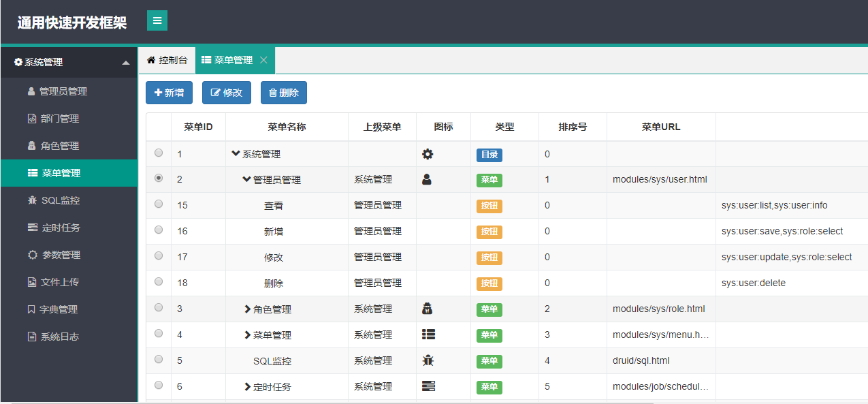
Task: Close the 菜单管理 tab with X
Action: (263, 60)
